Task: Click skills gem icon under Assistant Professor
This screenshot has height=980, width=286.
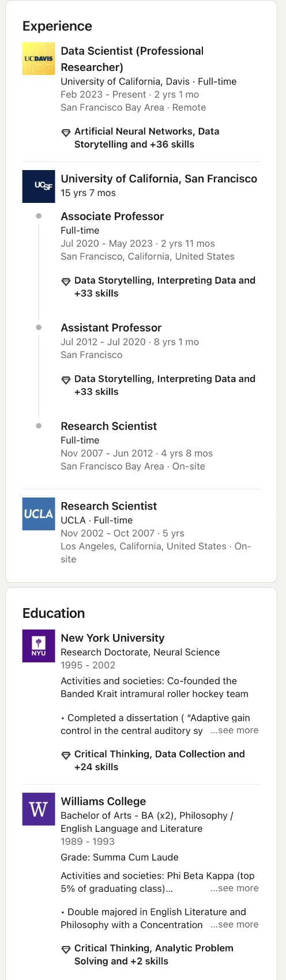Action: [66, 380]
